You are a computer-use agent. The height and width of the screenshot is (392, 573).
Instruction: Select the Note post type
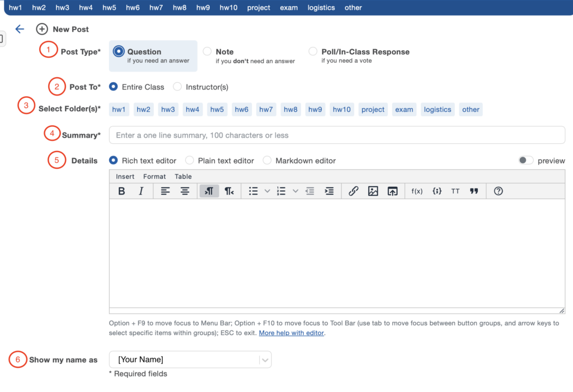(x=208, y=51)
